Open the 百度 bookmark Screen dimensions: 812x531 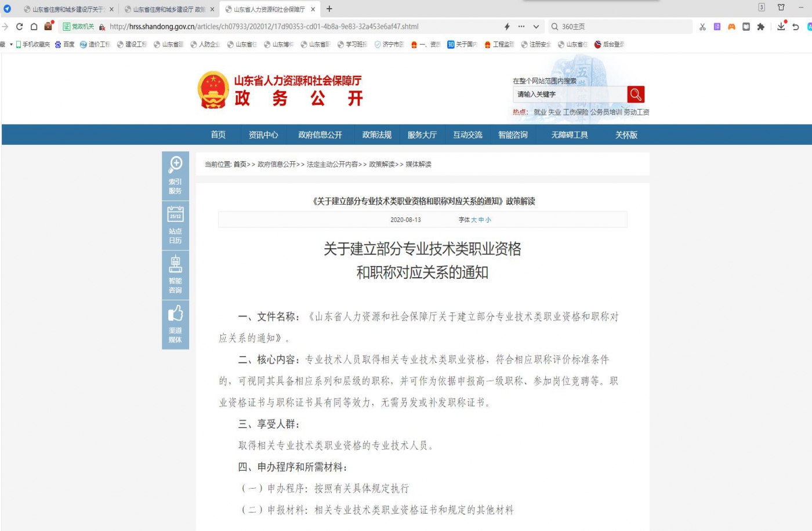click(x=64, y=44)
